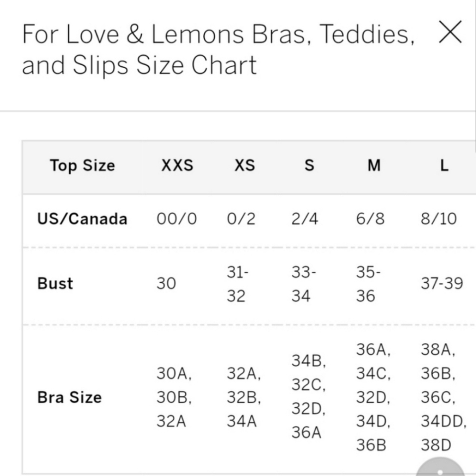Click the bra size cell starting 34B
The image size is (476, 476).
coord(309,397)
